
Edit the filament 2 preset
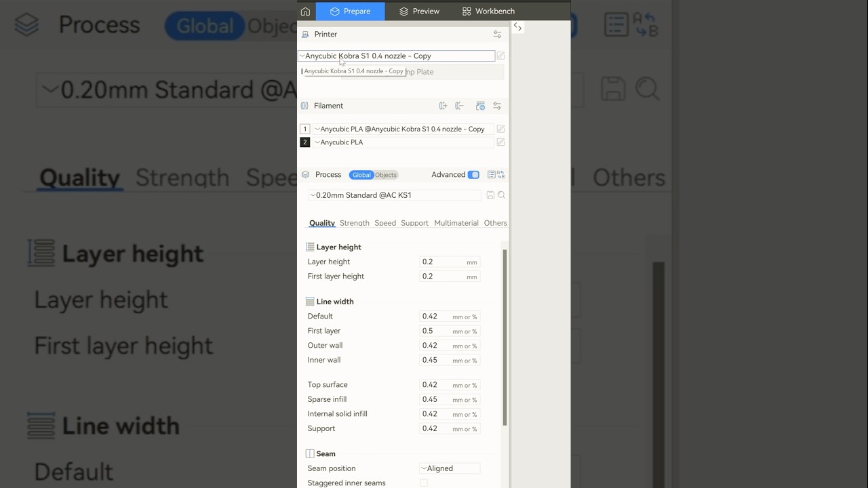pos(500,142)
